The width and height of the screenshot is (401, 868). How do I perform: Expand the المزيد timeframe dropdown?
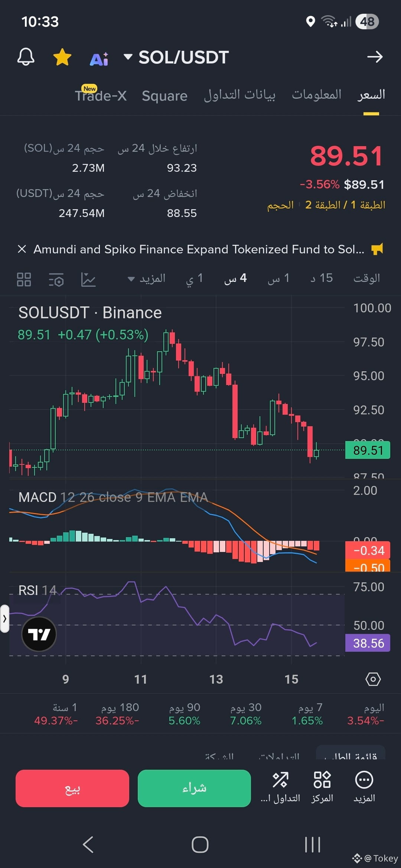pos(147,279)
